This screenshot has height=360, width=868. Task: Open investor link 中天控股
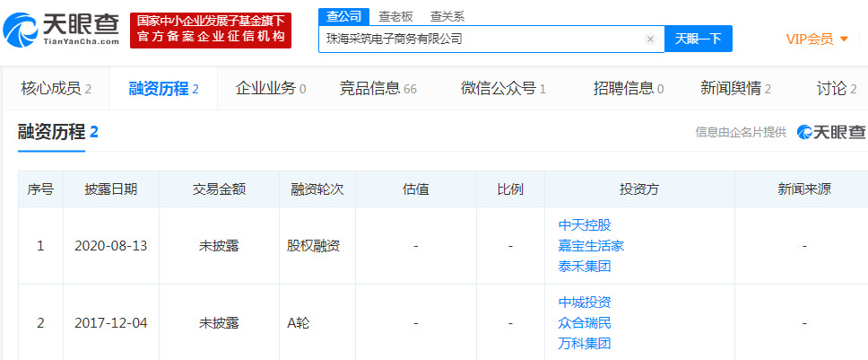[585, 224]
